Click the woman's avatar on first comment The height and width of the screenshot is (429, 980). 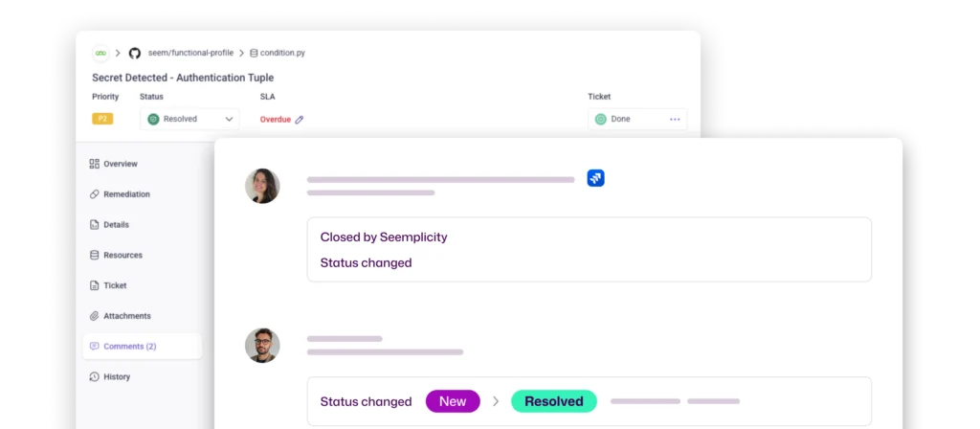262,186
